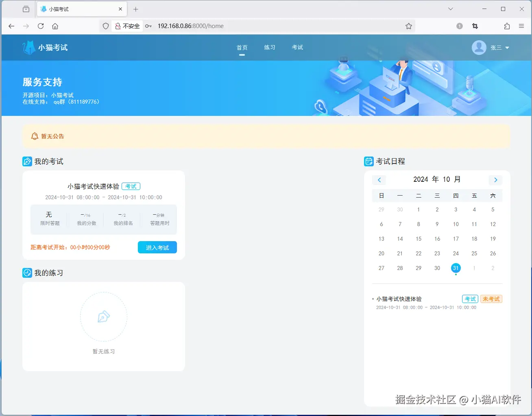
Task: Open the browser hamburger menu
Action: 521,26
